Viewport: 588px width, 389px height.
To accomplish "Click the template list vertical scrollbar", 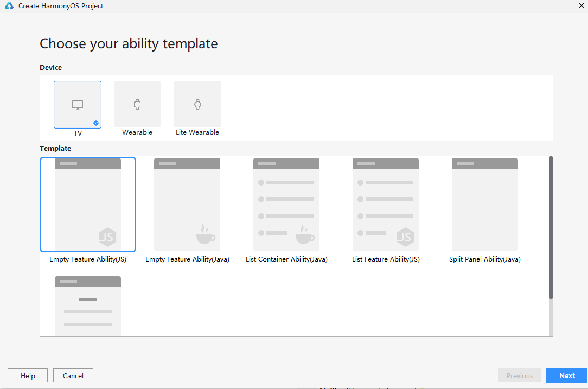I will (x=551, y=228).
